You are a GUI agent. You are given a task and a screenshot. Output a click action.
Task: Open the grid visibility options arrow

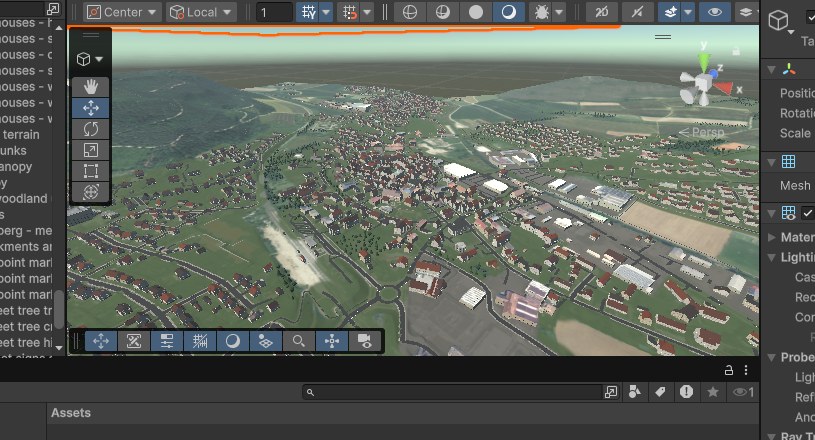326,12
